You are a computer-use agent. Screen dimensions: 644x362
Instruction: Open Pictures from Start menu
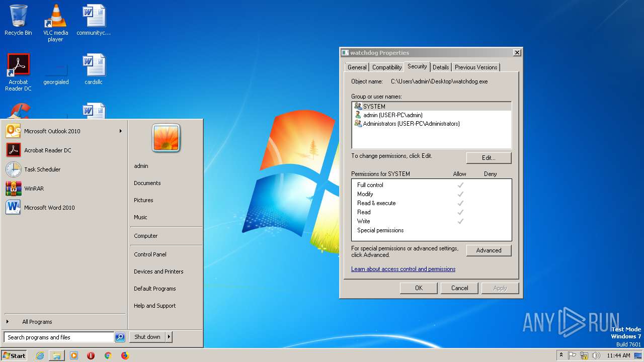tap(143, 200)
